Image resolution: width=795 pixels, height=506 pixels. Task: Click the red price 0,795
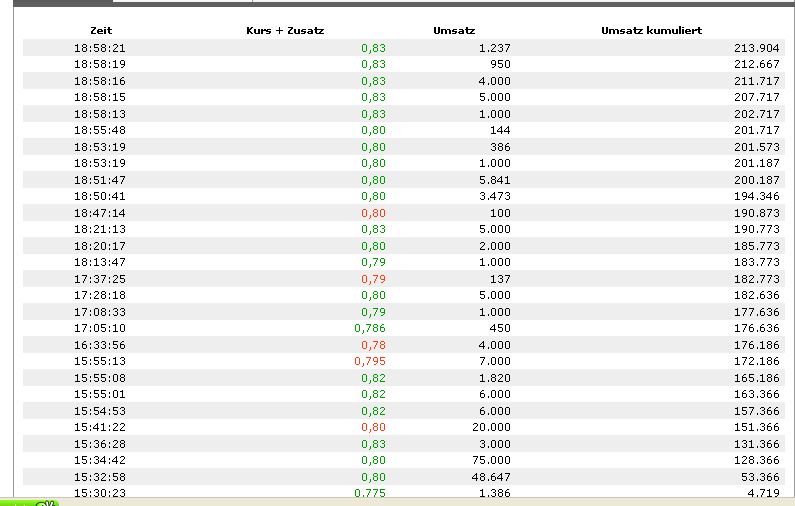point(370,360)
